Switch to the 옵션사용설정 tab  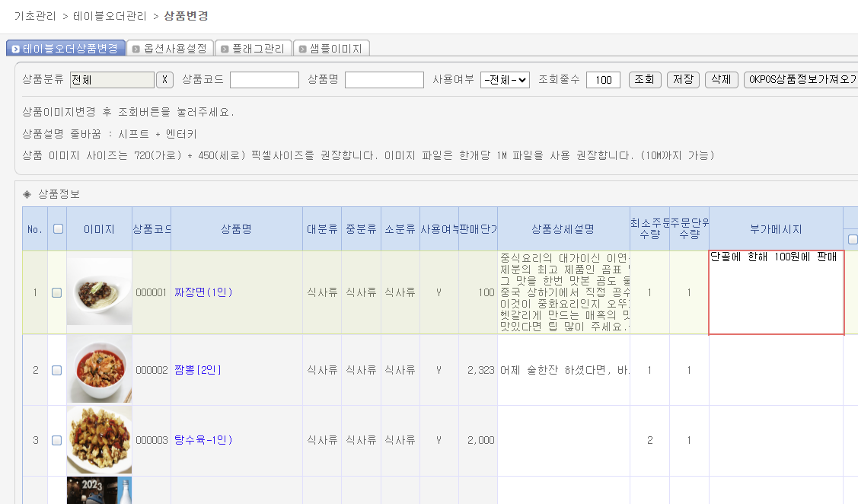coord(170,49)
